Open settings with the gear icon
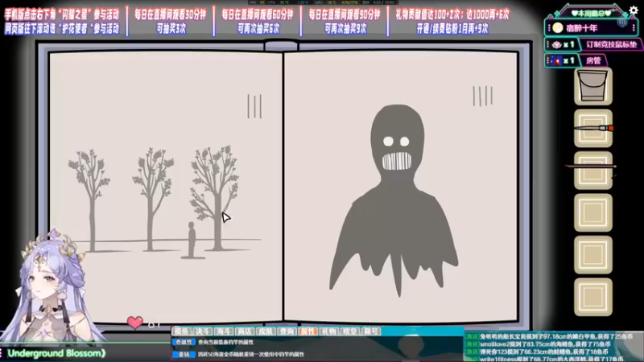Screen dimensions: 644x362 (634, 10)
